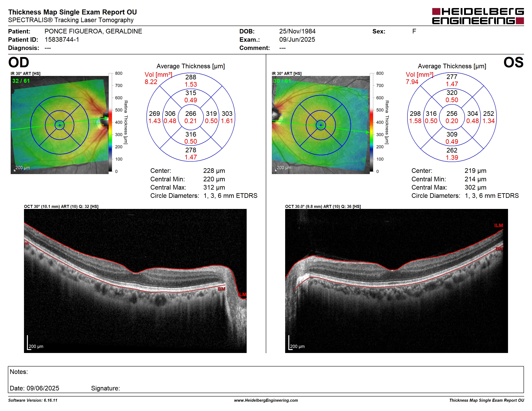
Task: Click the OS Center value 219 µm
Action: click(476, 171)
